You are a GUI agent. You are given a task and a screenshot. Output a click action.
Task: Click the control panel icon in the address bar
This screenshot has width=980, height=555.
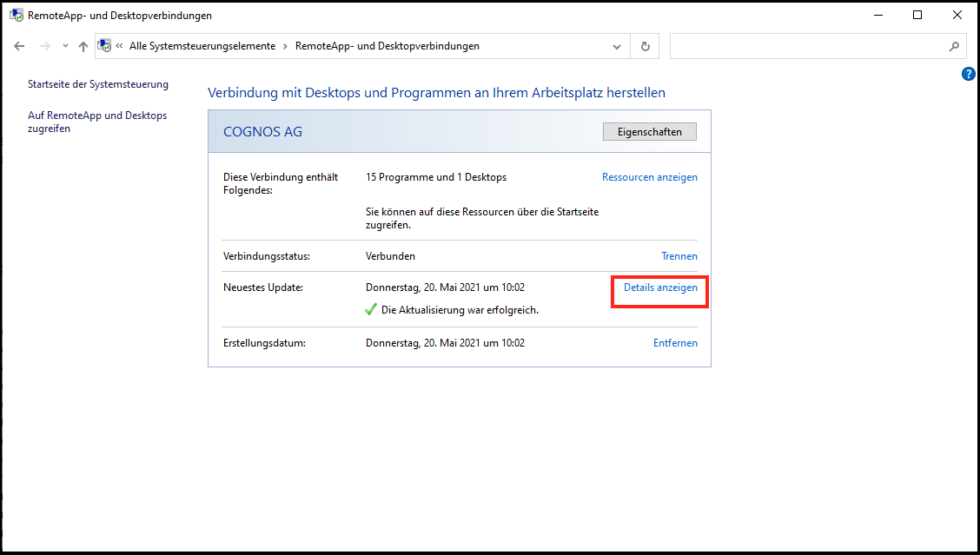[x=104, y=46]
